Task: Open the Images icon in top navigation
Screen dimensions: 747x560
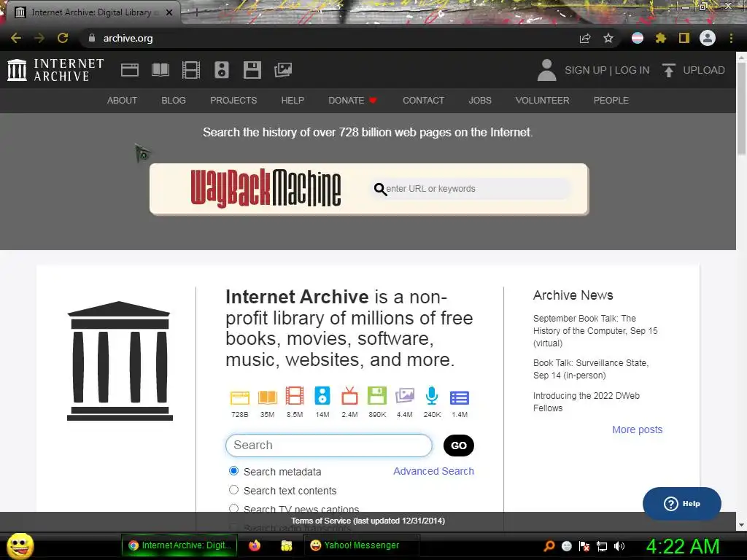Action: pyautogui.click(x=283, y=70)
